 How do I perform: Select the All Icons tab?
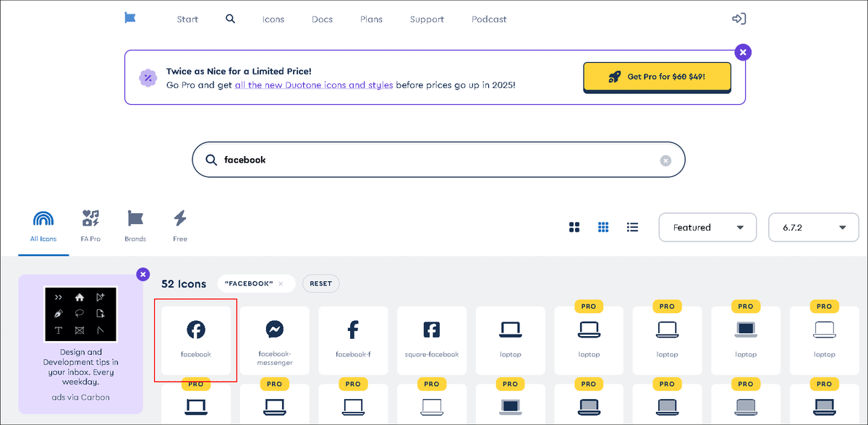coord(44,226)
